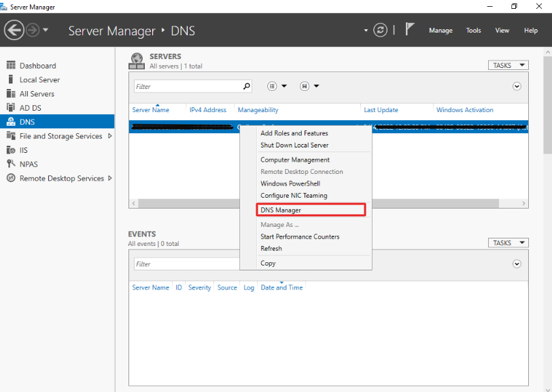This screenshot has width=552, height=392.
Task: Sort servers by Windows Activation column
Action: 465,110
